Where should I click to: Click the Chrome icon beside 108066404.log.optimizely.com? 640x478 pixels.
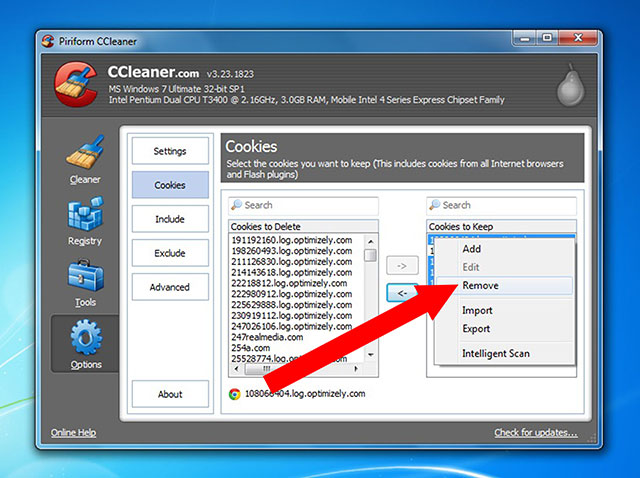235,394
